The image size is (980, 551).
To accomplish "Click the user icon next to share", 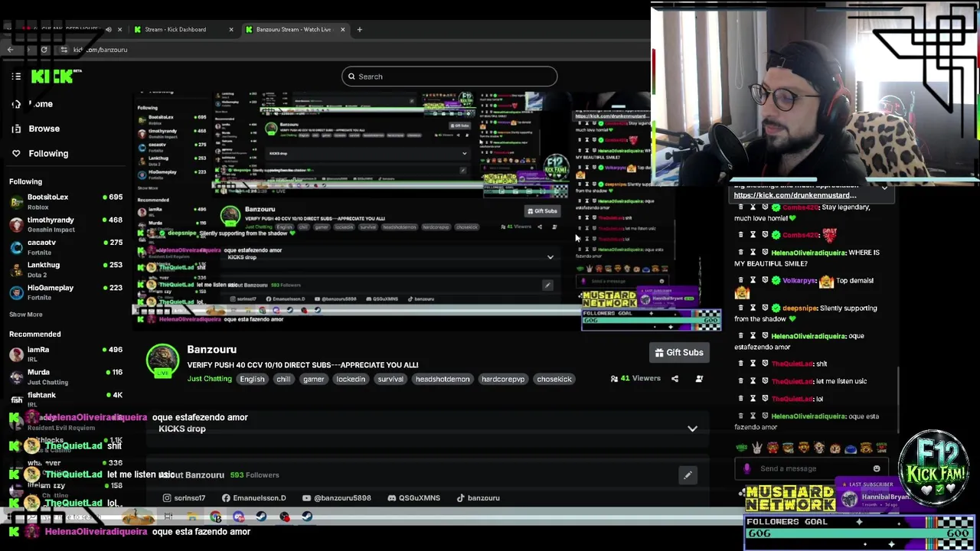I will pyautogui.click(x=699, y=378).
